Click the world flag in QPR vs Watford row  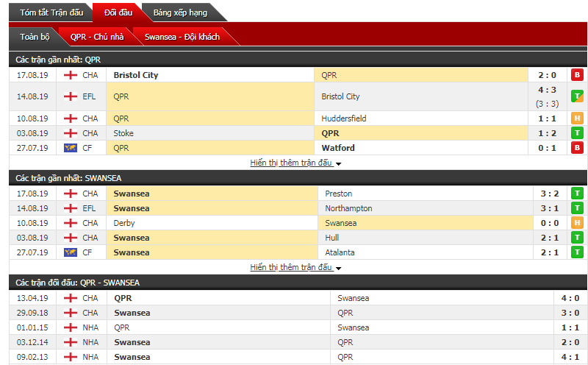pos(70,148)
